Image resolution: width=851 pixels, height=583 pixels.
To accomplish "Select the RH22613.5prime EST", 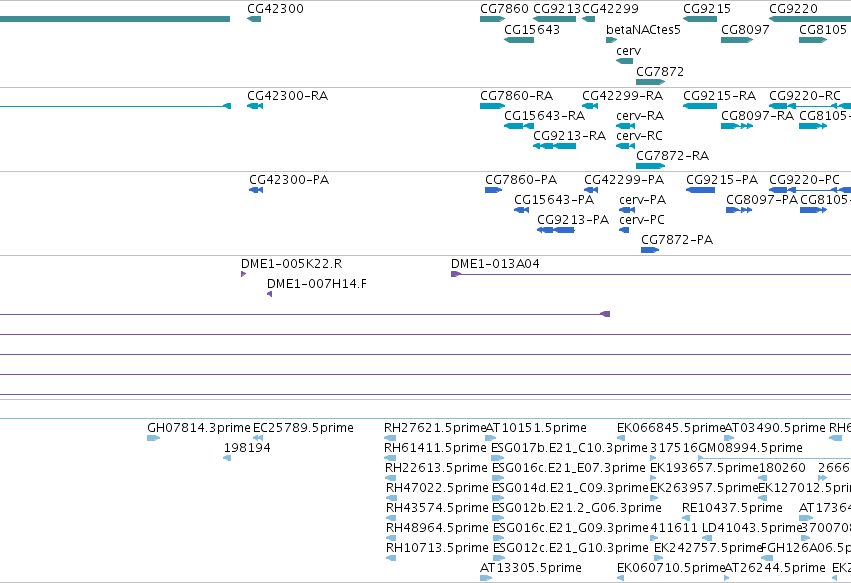I will (x=391, y=478).
